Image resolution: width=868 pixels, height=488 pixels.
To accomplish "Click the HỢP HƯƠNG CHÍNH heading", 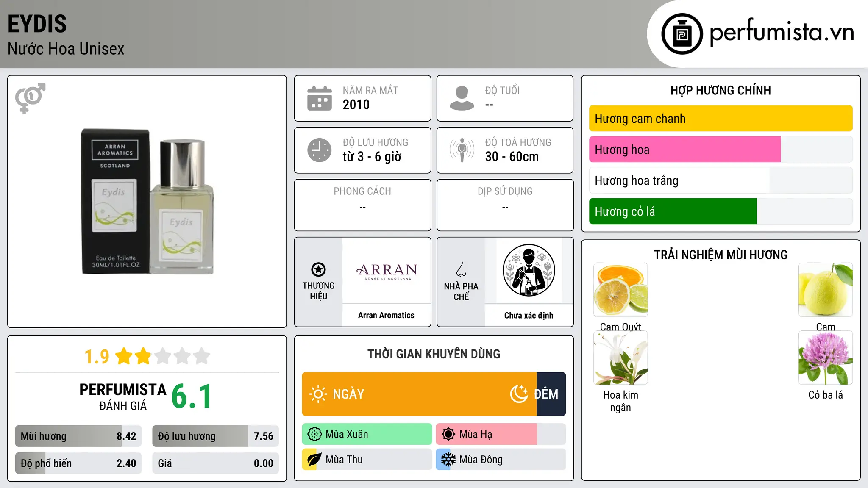I will [721, 90].
